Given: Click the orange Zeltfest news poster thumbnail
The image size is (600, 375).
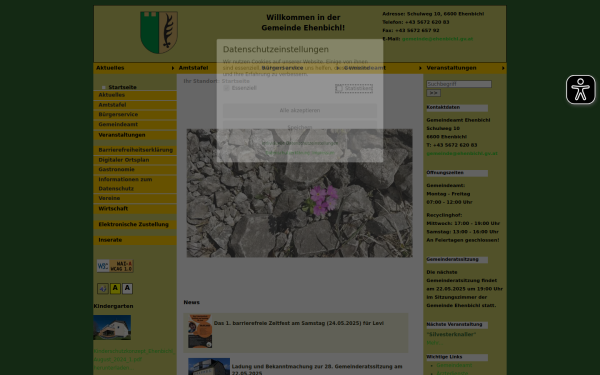Looking at the screenshot, I should (x=200, y=331).
